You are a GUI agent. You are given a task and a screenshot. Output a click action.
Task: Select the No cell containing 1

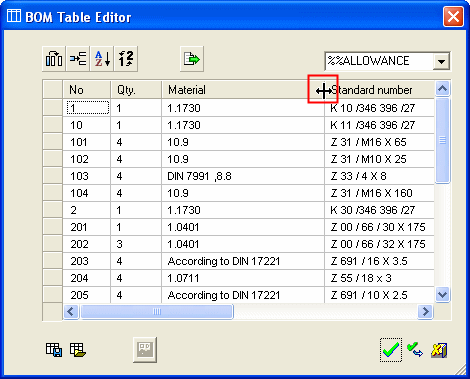(x=87, y=108)
